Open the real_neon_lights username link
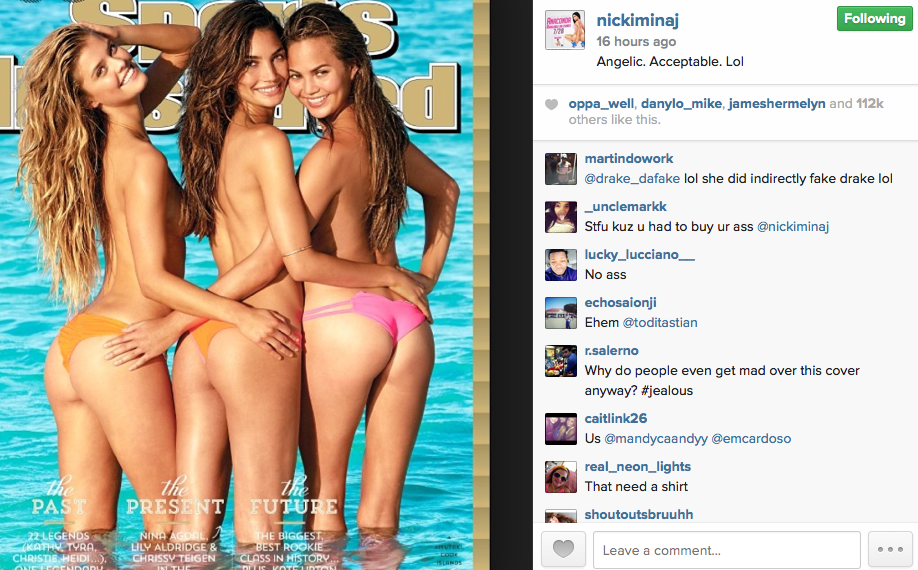 click(638, 466)
